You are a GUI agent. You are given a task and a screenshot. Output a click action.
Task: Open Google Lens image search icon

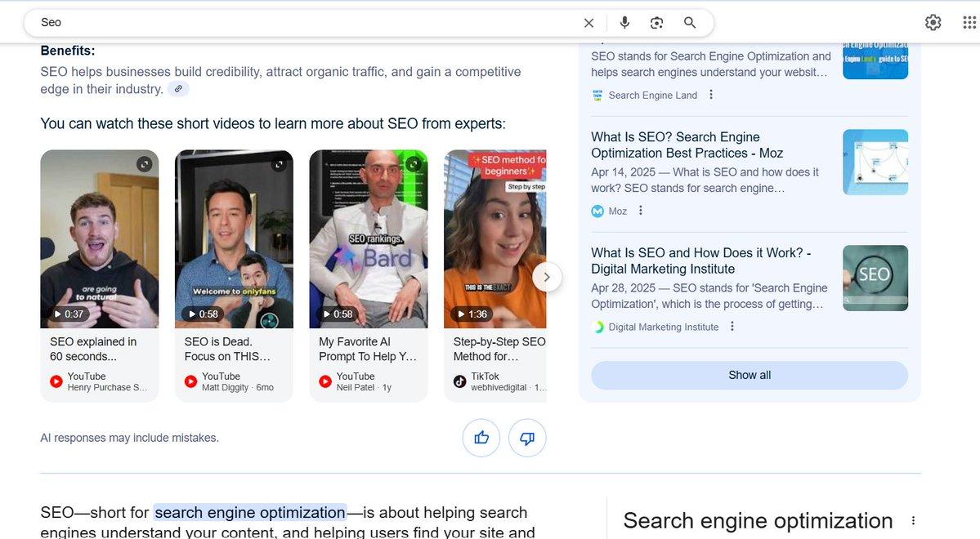(x=656, y=23)
